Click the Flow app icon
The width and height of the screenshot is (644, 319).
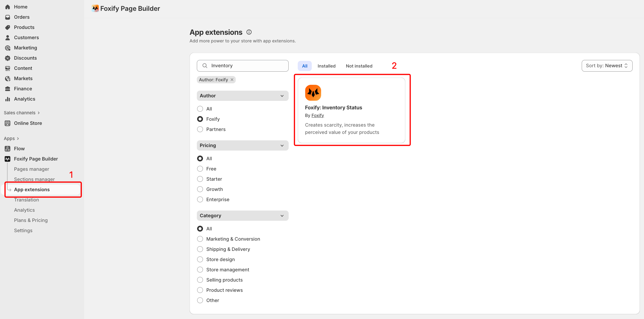point(8,149)
